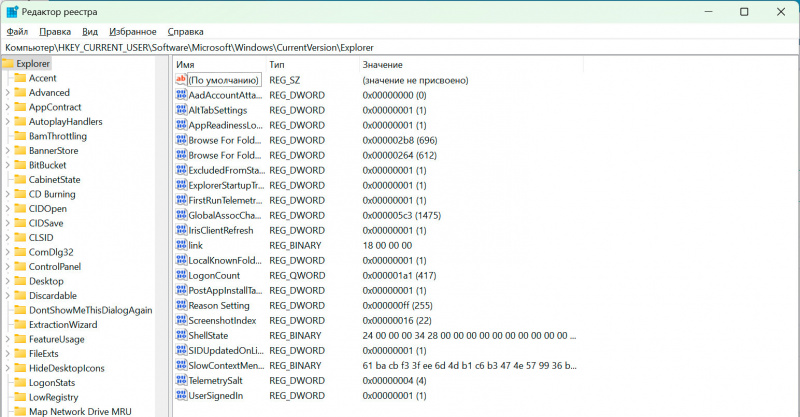Expand the ComDlg32 key arrow

8,252
